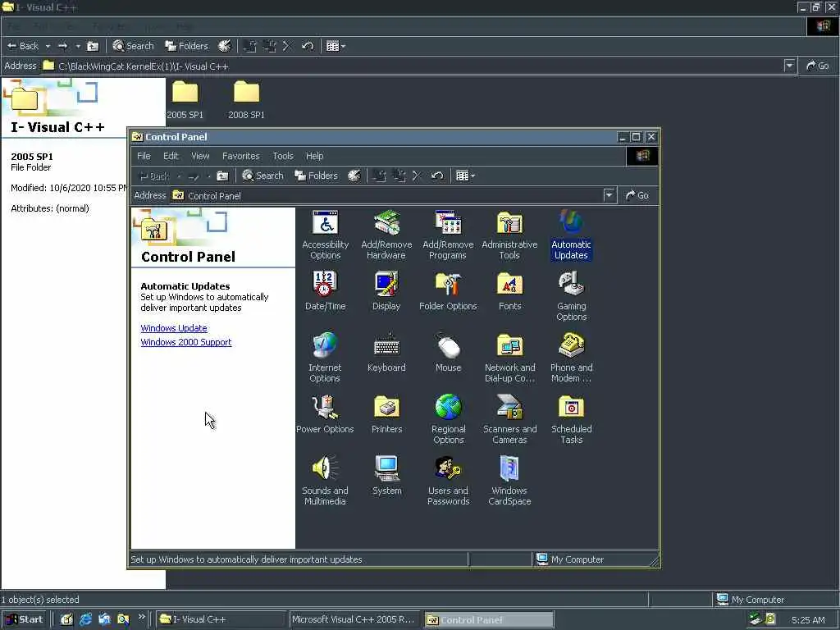
Task: Open Favorites menu in Control Panel
Action: point(240,156)
